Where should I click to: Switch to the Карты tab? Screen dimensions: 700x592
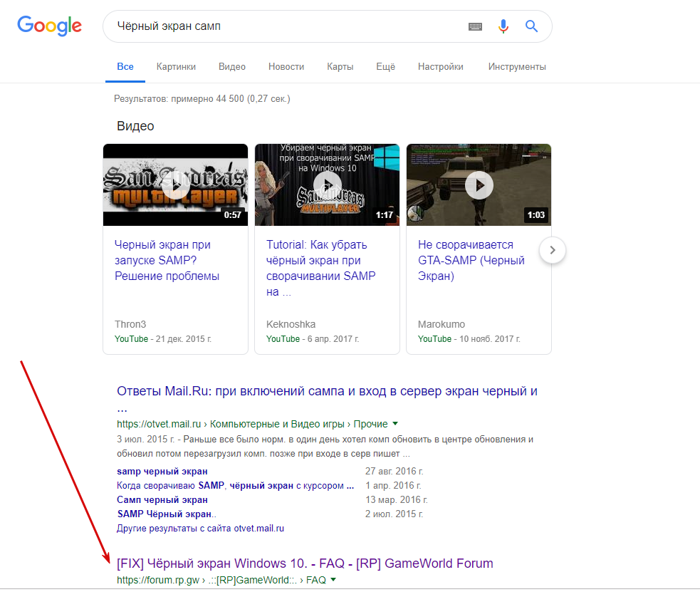[340, 67]
